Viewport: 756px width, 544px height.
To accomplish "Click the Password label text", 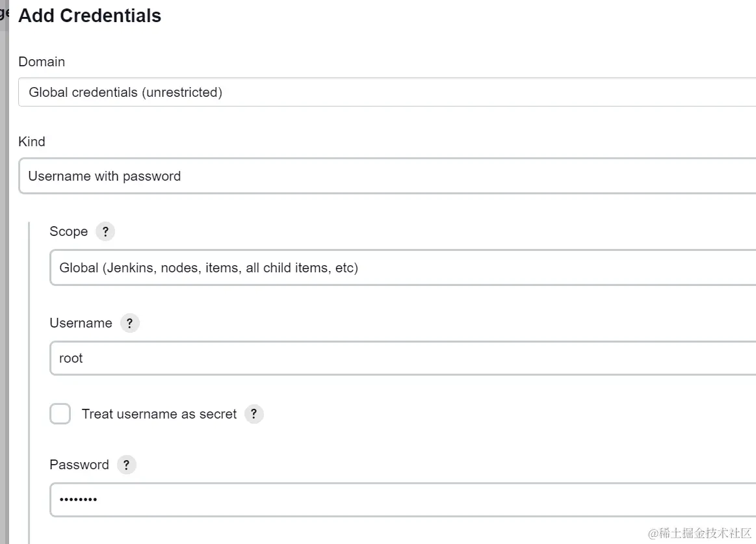I will click(79, 465).
